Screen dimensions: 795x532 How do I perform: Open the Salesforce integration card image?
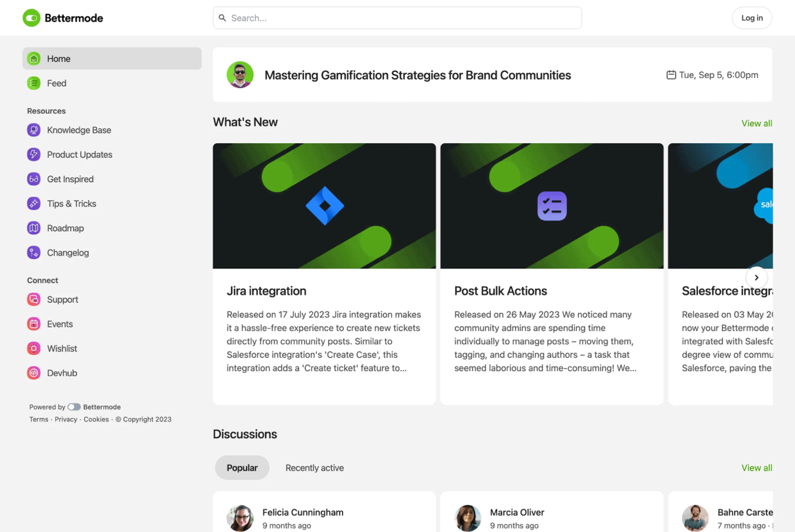pos(720,205)
